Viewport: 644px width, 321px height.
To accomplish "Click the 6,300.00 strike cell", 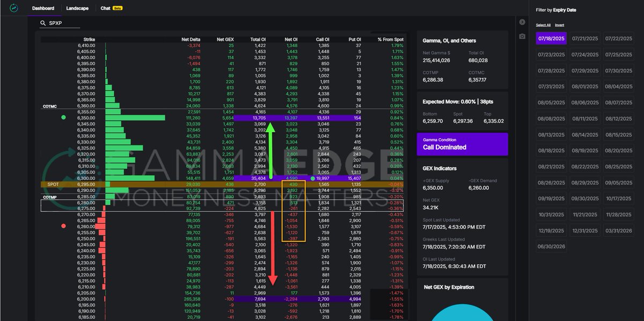I will [86, 178].
